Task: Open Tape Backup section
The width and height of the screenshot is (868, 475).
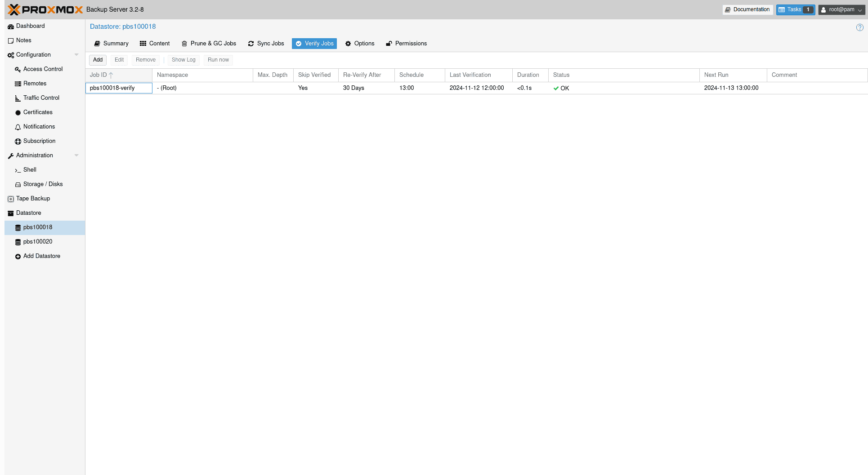Action: (33, 199)
